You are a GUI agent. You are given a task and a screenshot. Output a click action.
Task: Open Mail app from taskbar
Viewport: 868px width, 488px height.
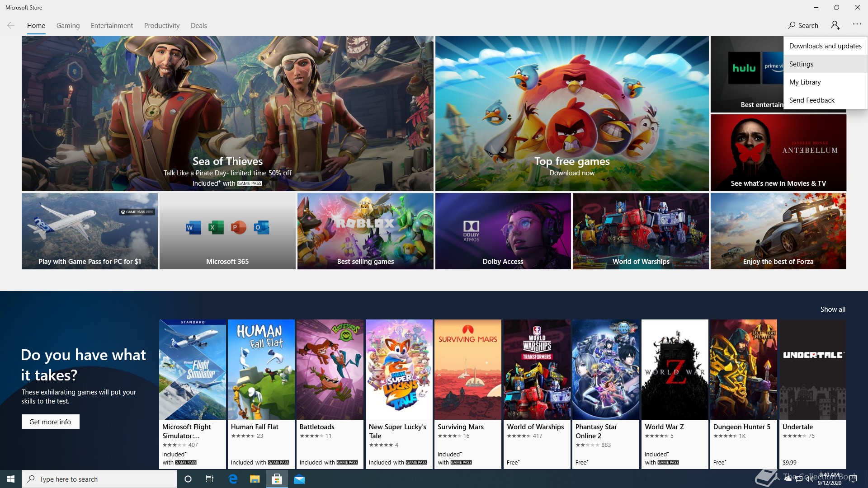pyautogui.click(x=299, y=479)
